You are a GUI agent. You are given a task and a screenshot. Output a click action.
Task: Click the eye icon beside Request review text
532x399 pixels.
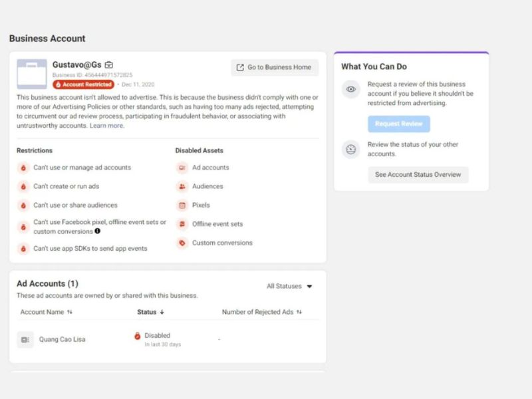pyautogui.click(x=351, y=89)
